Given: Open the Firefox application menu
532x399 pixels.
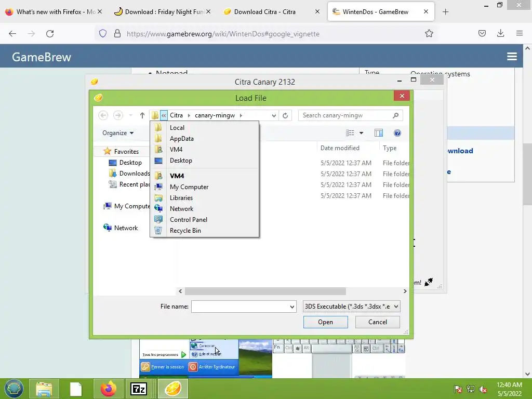Looking at the screenshot, I should 520,33.
